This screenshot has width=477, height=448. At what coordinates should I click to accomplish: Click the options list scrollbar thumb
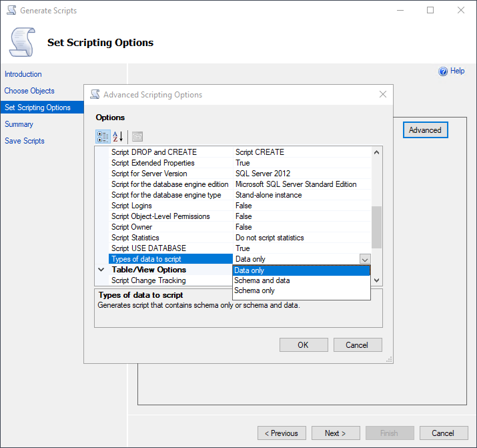(x=376, y=228)
